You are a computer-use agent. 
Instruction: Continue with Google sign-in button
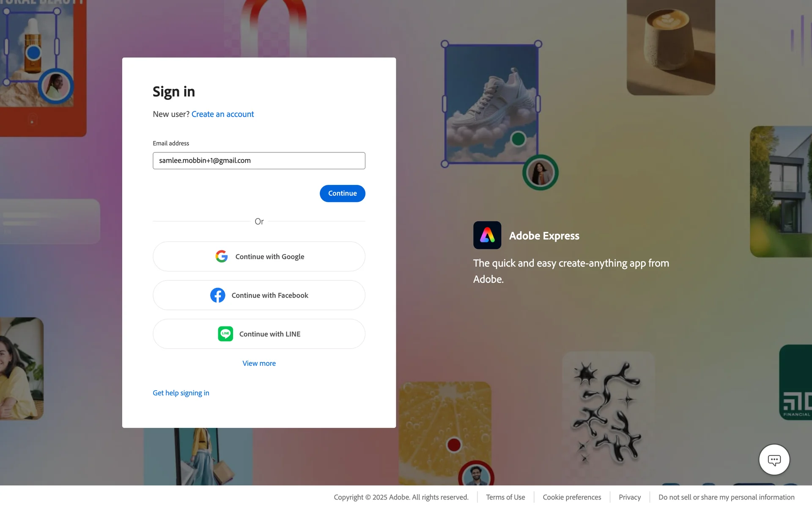point(259,257)
